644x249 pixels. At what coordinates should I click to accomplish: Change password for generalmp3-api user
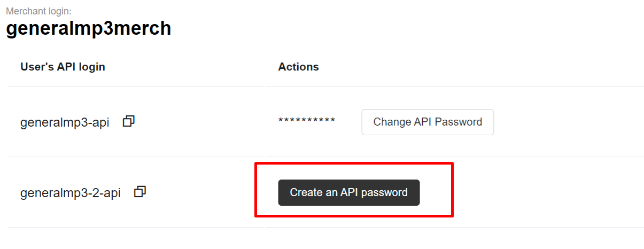click(x=428, y=122)
